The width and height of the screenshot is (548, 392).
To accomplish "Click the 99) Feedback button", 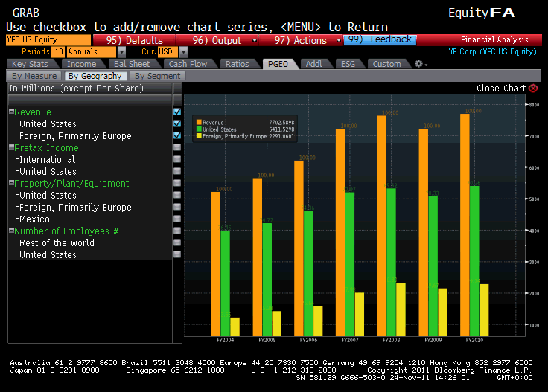I will [380, 40].
